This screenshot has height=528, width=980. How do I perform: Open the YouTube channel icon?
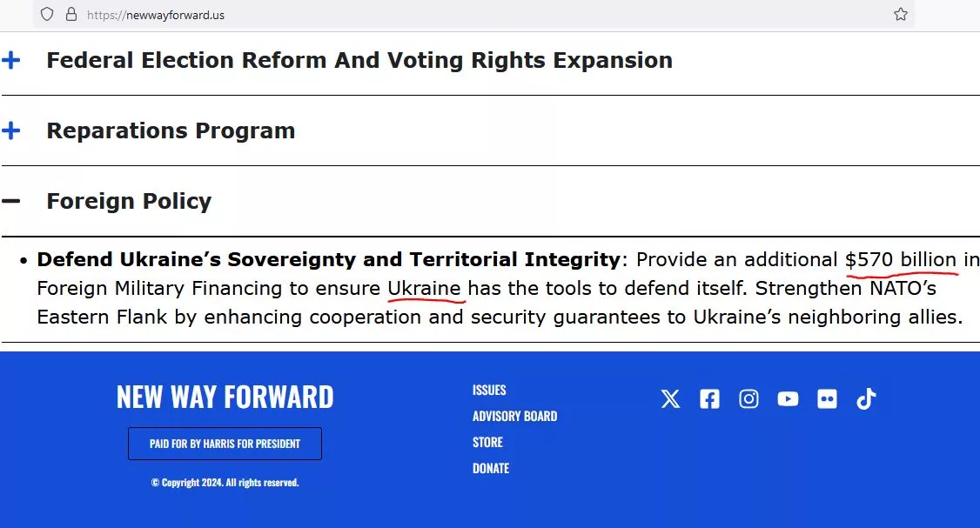788,399
